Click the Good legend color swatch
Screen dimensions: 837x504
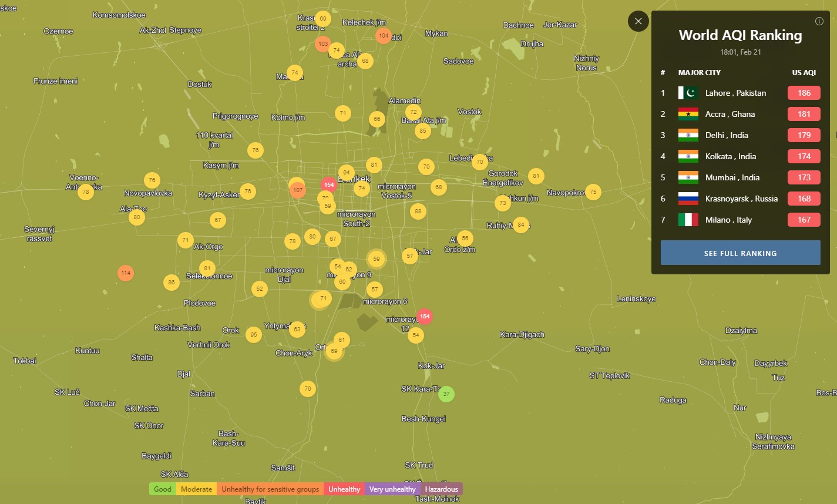click(162, 489)
